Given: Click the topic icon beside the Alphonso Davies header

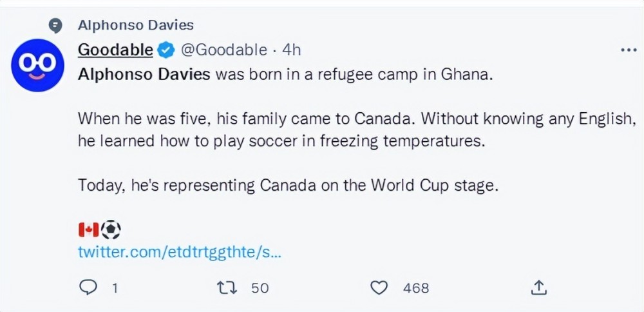Looking at the screenshot, I should [x=55, y=26].
